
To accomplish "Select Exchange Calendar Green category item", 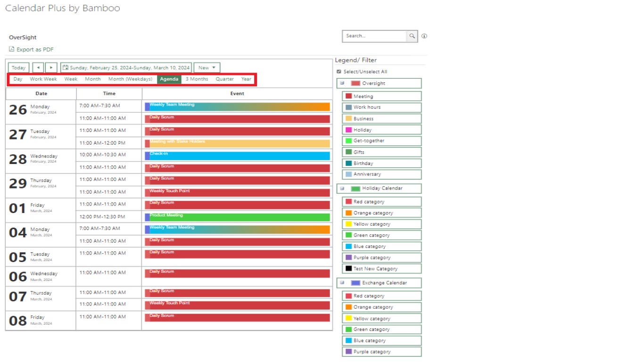I will pyautogui.click(x=382, y=329).
